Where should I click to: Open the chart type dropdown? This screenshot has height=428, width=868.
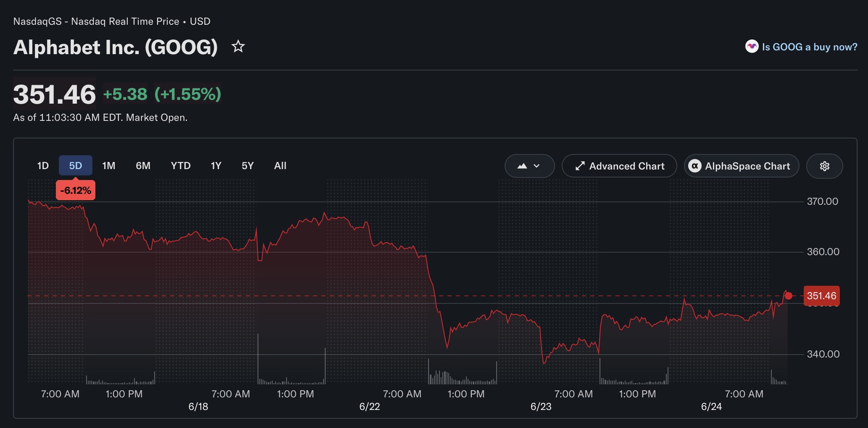coord(529,166)
